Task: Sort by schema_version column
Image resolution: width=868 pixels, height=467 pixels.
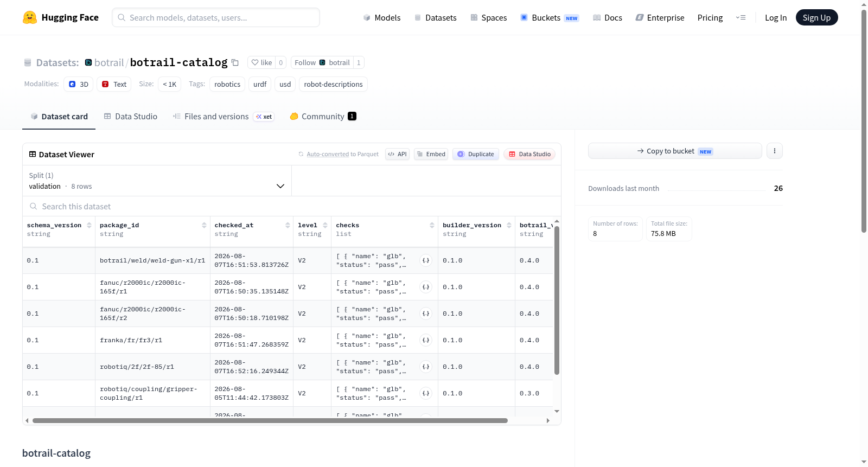Action: [89, 225]
